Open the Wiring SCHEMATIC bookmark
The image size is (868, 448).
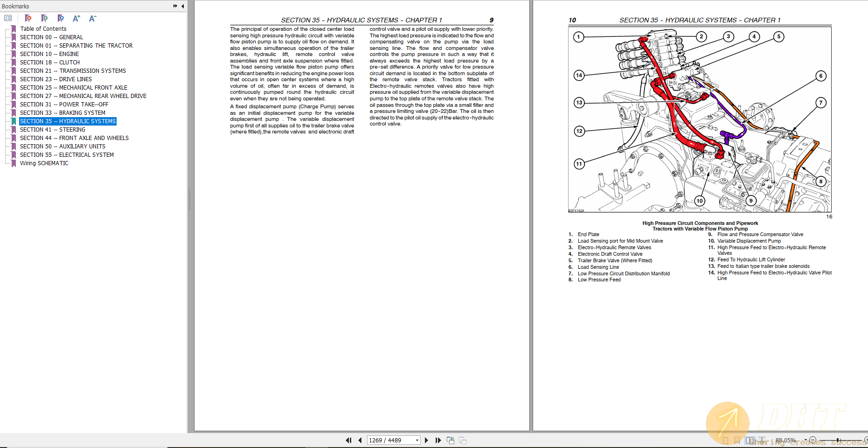(44, 163)
